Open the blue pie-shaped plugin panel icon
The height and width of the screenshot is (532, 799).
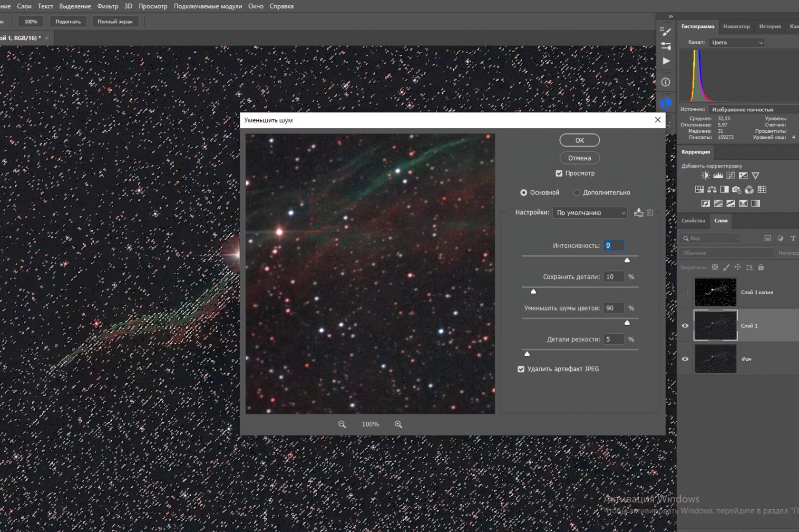(666, 103)
